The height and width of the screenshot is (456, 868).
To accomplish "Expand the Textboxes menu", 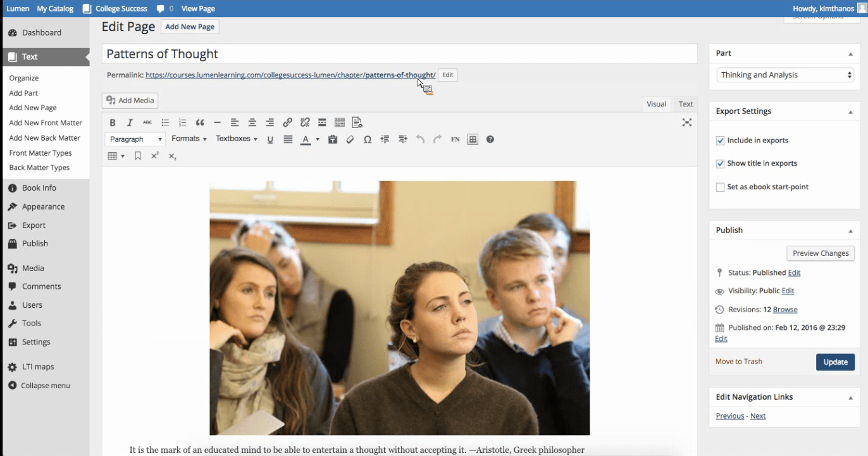I will pyautogui.click(x=236, y=139).
